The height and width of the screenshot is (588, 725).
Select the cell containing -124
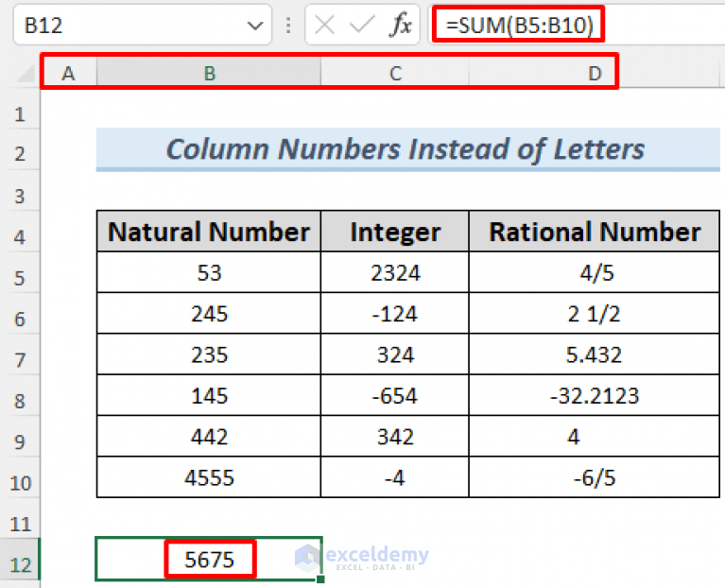(395, 314)
